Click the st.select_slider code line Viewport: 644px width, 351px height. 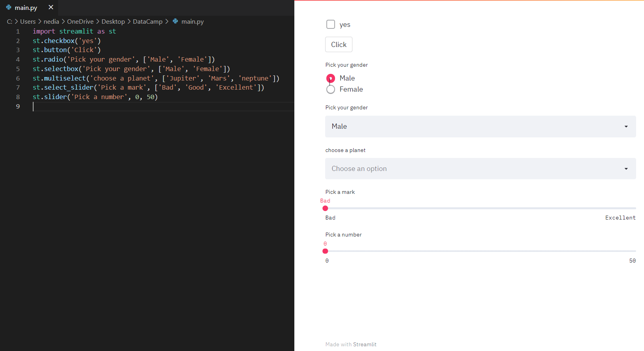click(149, 87)
